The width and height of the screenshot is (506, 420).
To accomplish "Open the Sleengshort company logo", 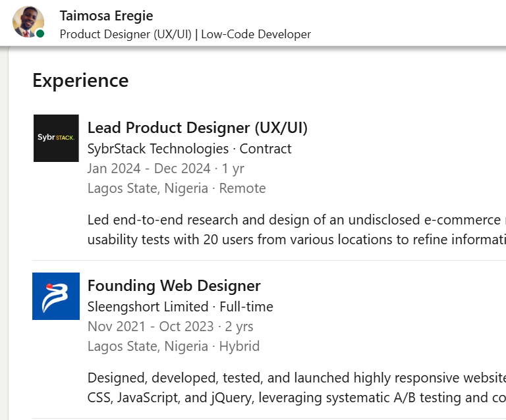I will click(56, 296).
